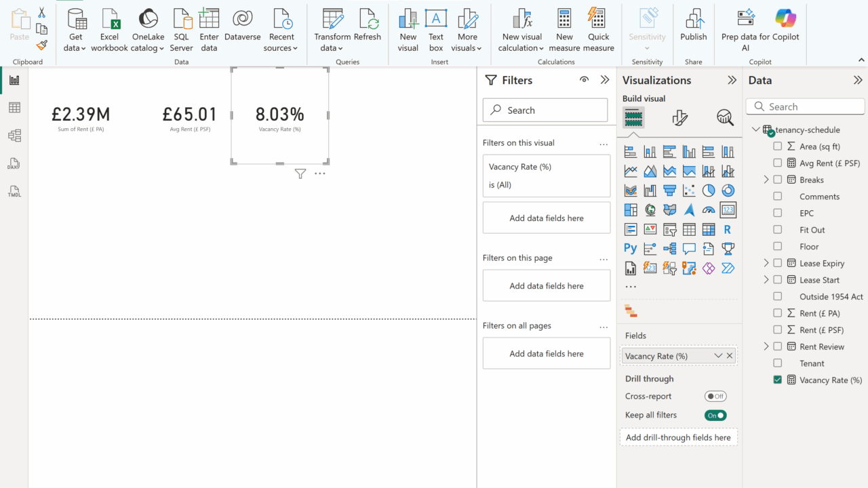Open the More visuals dropdown

[x=467, y=30]
